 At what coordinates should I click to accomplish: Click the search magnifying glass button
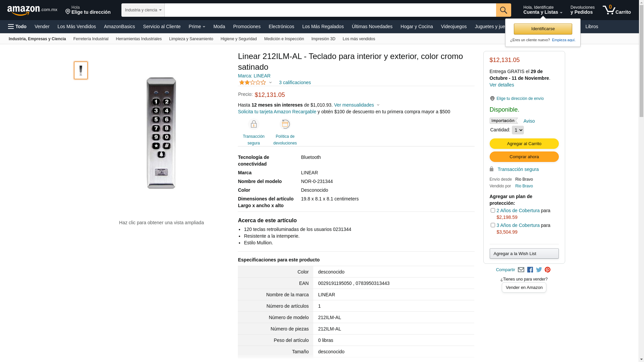click(x=503, y=10)
